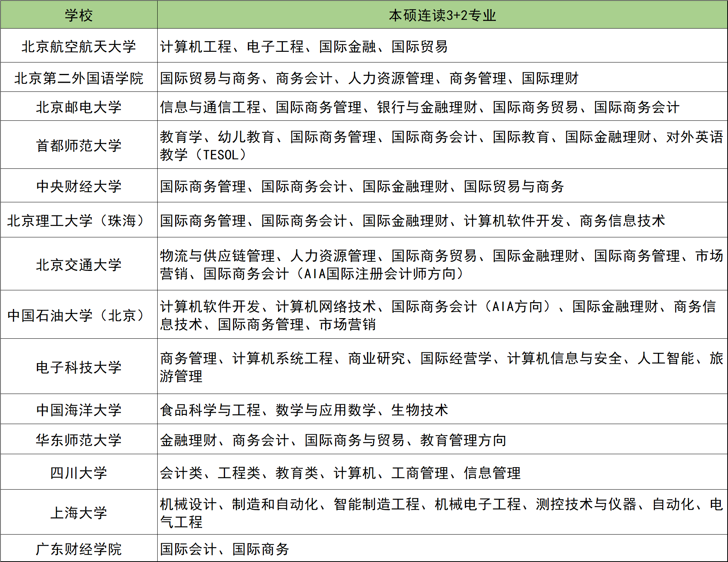The height and width of the screenshot is (562, 728).
Task: Select the 北京第二外国语学院 cell
Action: [79, 78]
